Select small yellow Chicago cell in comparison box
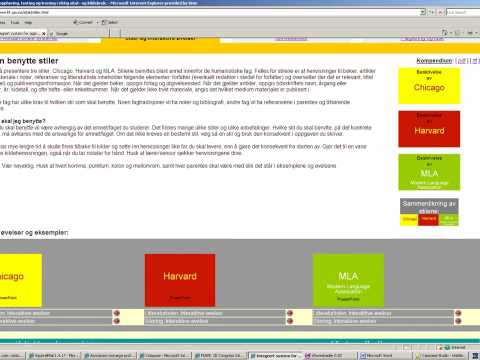480x360 pixels. [409, 220]
